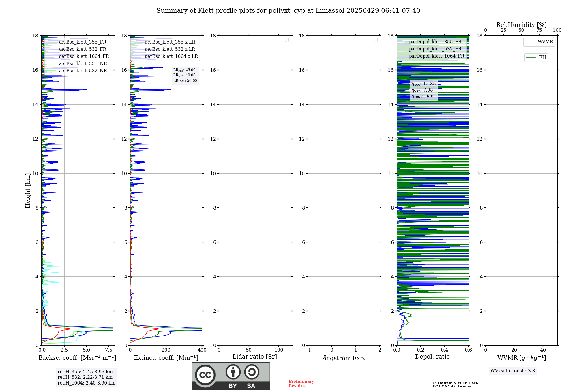Viewport: 577px width, 392px height.
Task: Click legend entry aerBsc_klett_1064 x LR
Action: pyautogui.click(x=165, y=56)
